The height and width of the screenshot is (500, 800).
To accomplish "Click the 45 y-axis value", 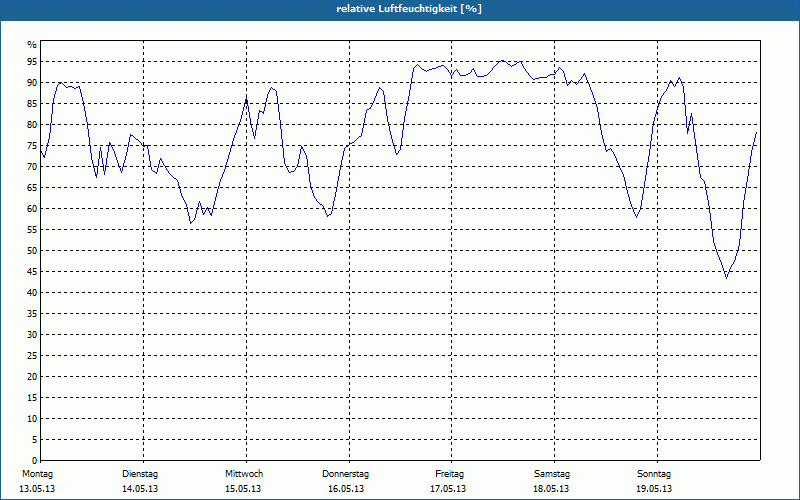I will coord(32,271).
